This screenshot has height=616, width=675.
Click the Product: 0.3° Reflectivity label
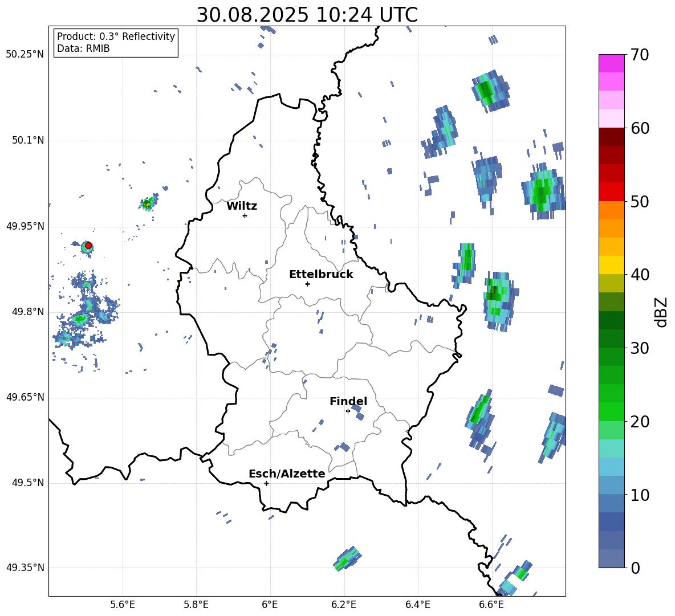pyautogui.click(x=116, y=36)
